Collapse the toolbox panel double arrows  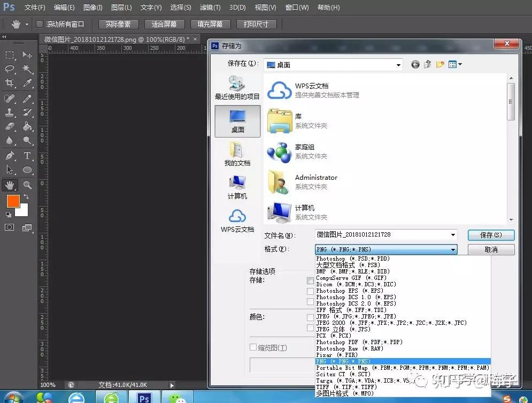4,37
